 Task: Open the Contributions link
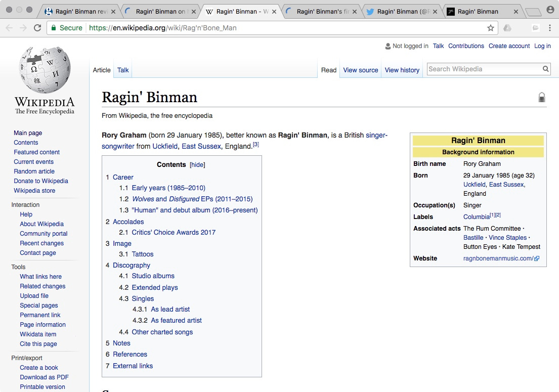click(466, 46)
